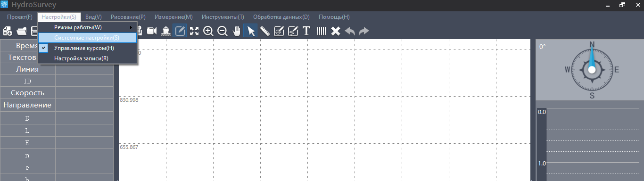Click the undo arrow
644x181 pixels.
pos(350,31)
